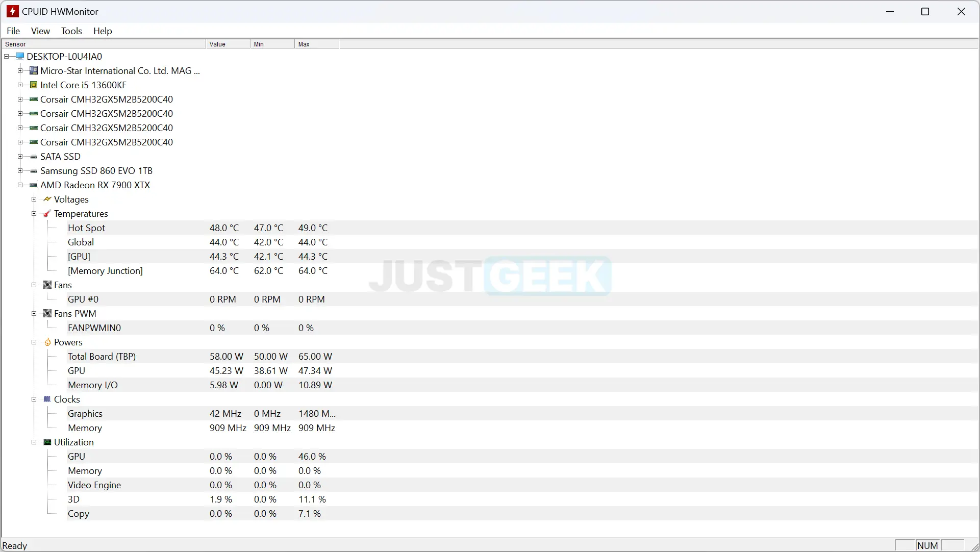Minimize the HWMonitor window
The width and height of the screenshot is (980, 552).
(890, 12)
